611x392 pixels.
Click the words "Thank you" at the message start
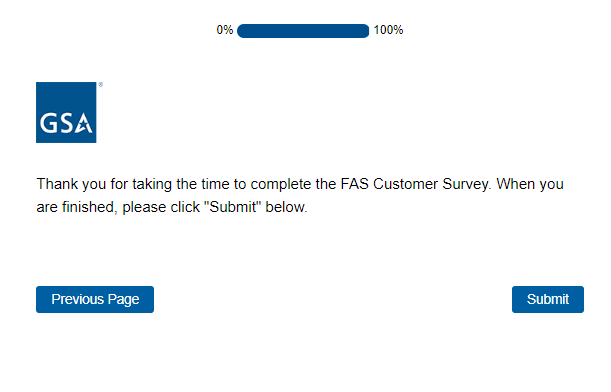click(71, 184)
